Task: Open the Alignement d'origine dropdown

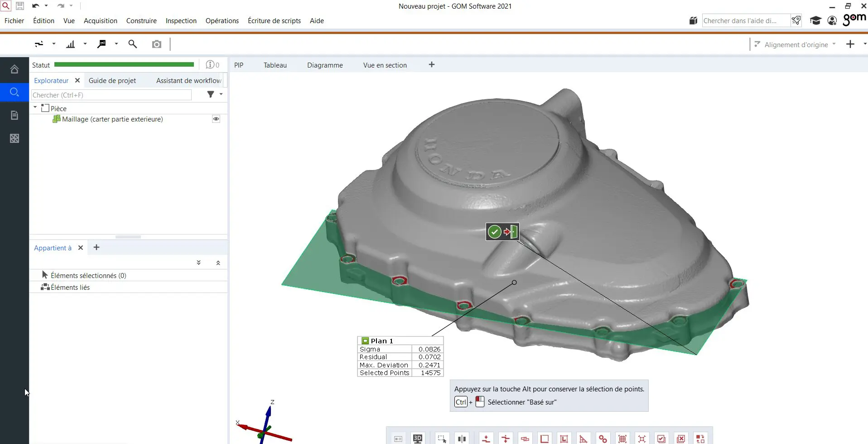Action: (x=795, y=44)
